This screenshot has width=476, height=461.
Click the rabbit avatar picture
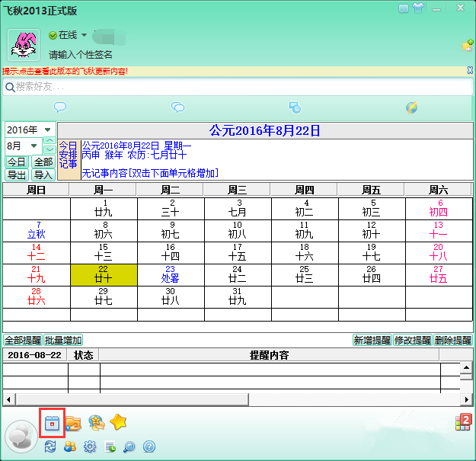[x=24, y=45]
